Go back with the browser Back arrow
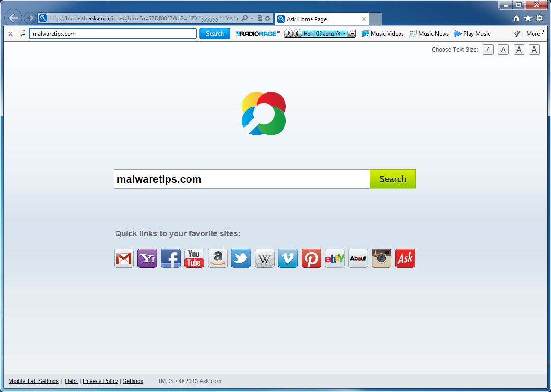Viewport: 551px width, 392px height. pyautogui.click(x=13, y=18)
